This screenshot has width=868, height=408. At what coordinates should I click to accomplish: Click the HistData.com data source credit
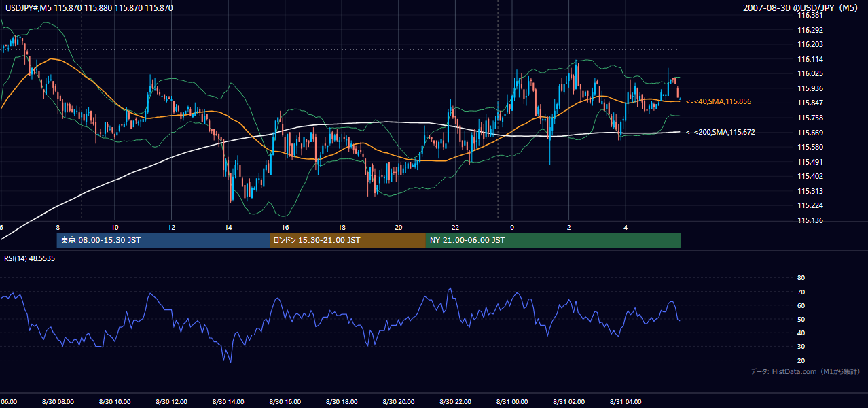806,371
